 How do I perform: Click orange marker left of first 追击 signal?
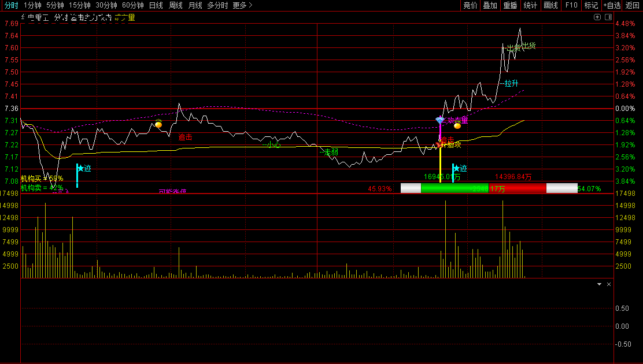pos(158,124)
